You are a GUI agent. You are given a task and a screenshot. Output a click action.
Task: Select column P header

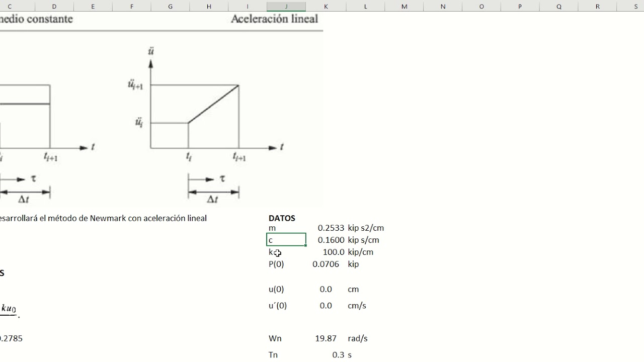coord(520,6)
